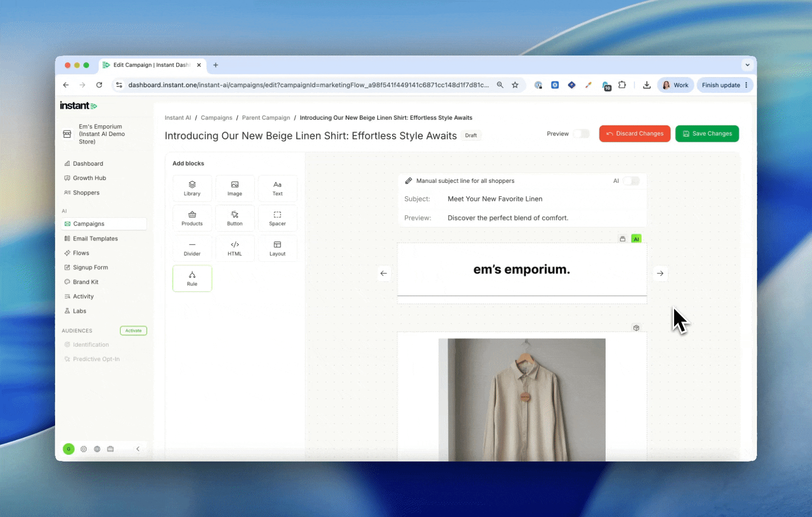
Task: Add a Products block
Action: point(192,218)
